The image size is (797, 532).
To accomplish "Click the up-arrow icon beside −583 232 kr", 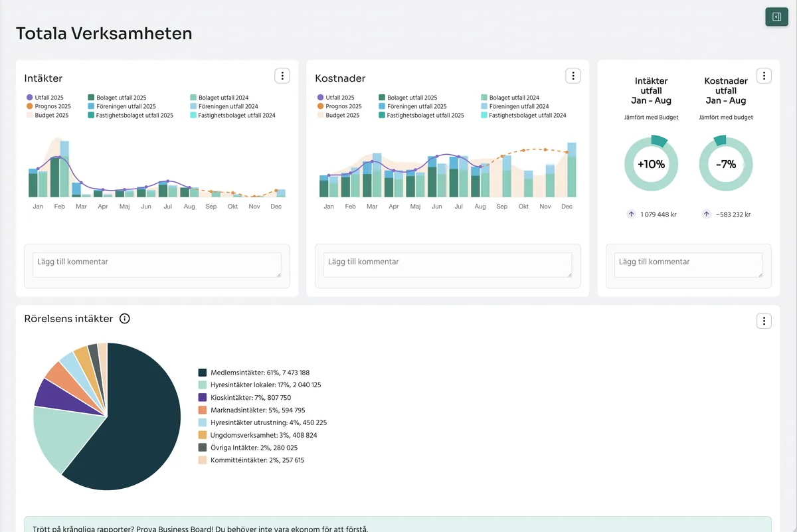I will (707, 215).
